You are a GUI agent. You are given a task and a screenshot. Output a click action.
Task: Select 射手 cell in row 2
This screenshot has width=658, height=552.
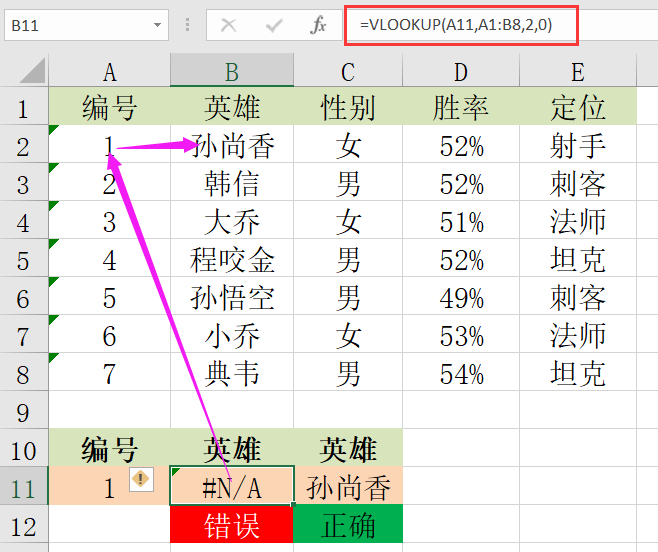point(578,145)
